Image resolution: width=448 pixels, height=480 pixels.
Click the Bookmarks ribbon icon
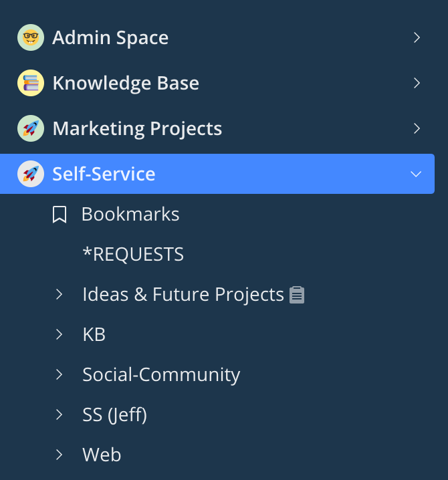click(x=60, y=215)
